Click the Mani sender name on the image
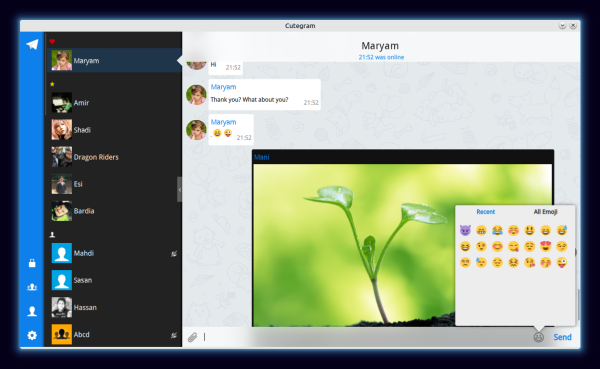 [x=262, y=157]
